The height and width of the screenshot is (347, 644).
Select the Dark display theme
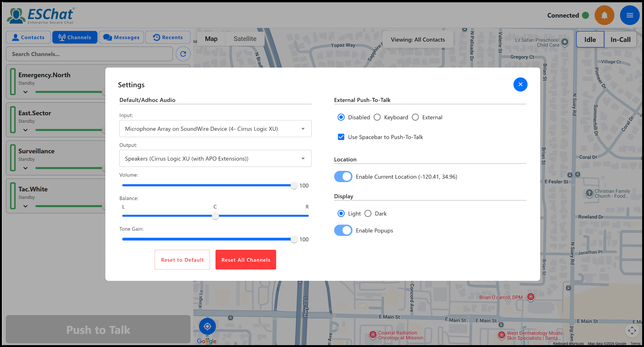pyautogui.click(x=368, y=214)
